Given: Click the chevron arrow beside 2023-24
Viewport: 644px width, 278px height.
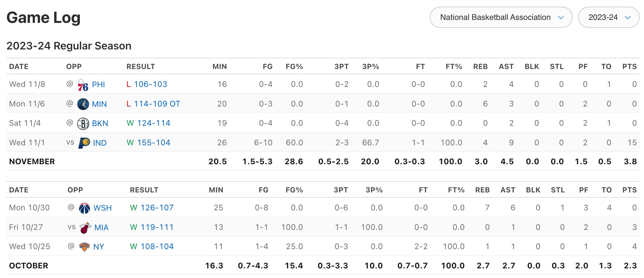Looking at the screenshot, I should [x=627, y=18].
